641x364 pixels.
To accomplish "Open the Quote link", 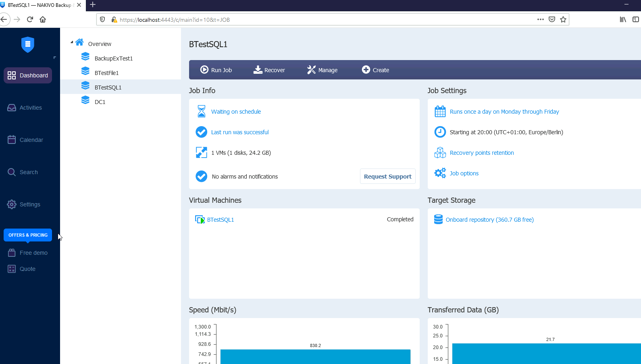I will [21, 269].
